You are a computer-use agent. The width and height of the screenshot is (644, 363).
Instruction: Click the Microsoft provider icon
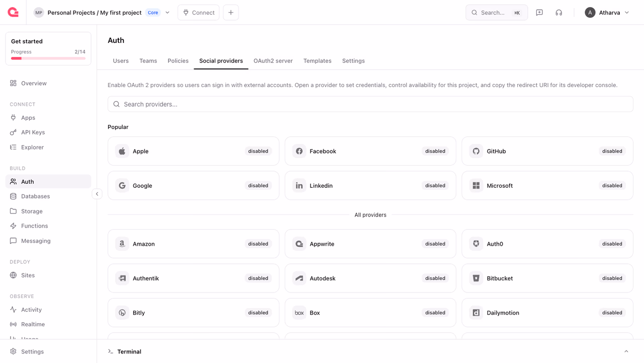[476, 186]
